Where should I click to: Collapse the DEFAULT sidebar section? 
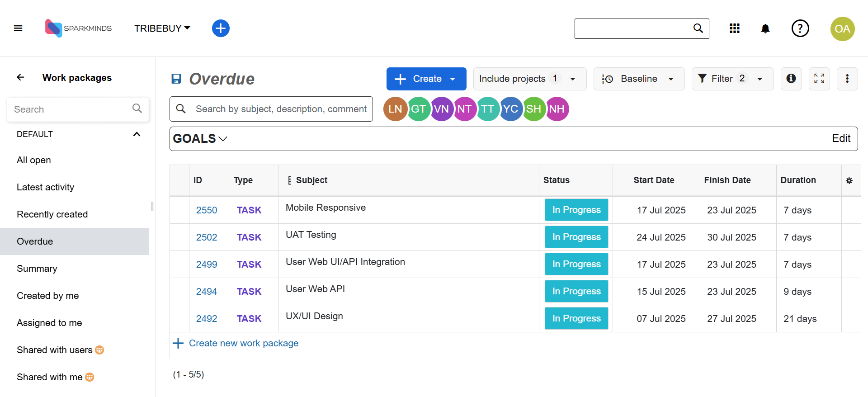(x=137, y=134)
